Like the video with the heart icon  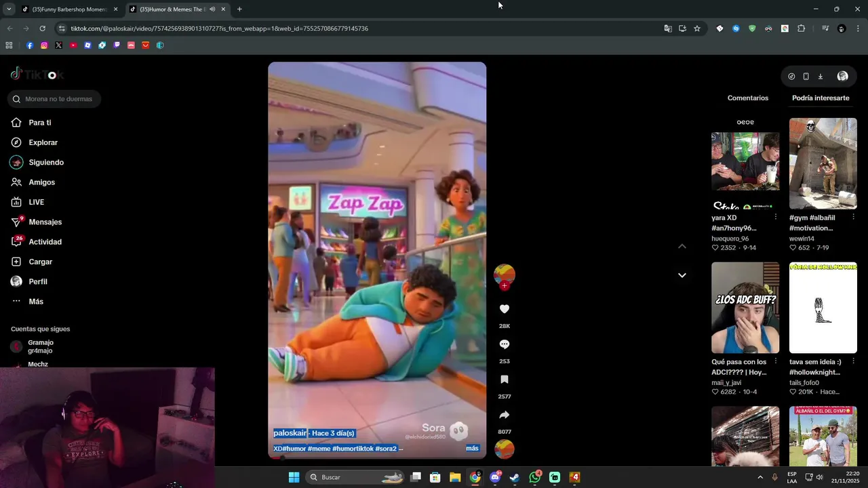[504, 309]
